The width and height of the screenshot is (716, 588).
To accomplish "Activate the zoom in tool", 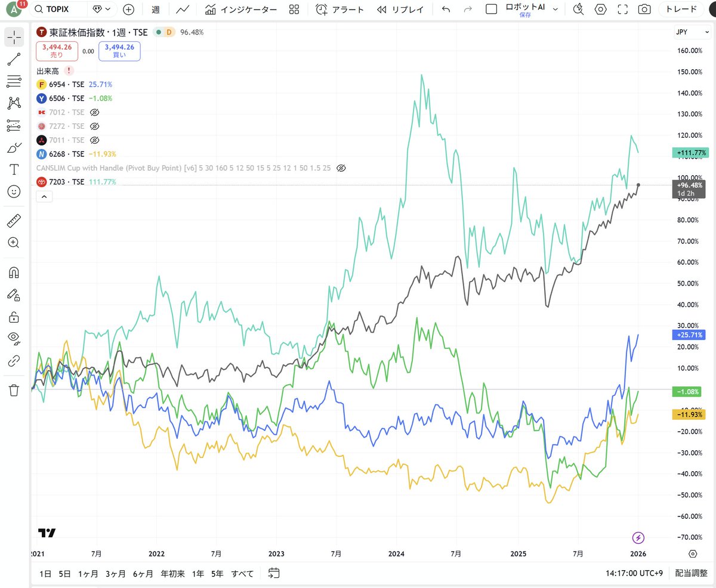I will click(14, 243).
